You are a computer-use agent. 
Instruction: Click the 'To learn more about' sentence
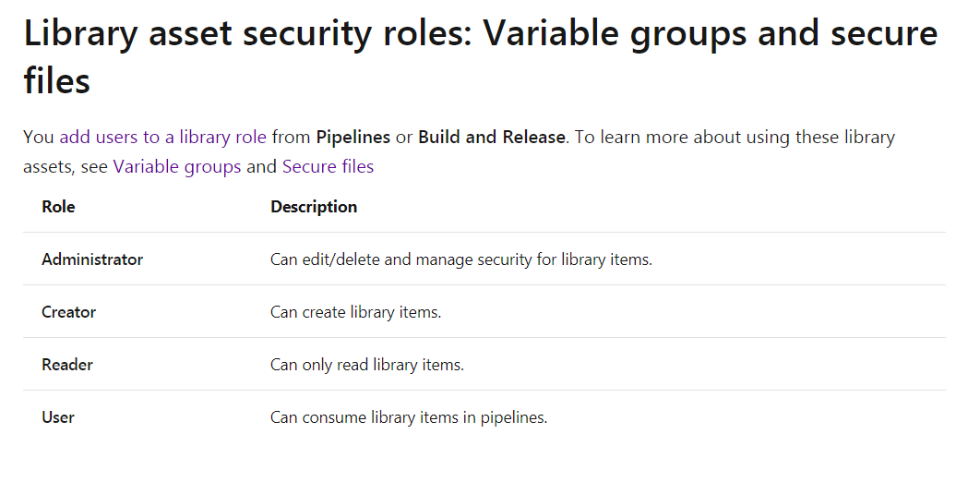[735, 137]
